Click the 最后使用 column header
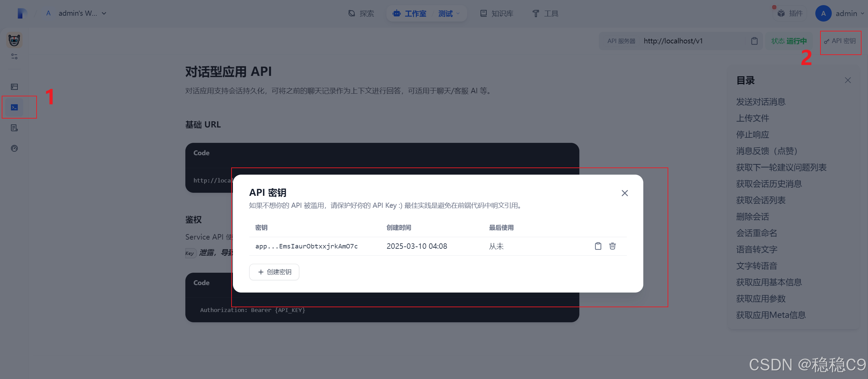The height and width of the screenshot is (379, 868). pyautogui.click(x=501, y=228)
